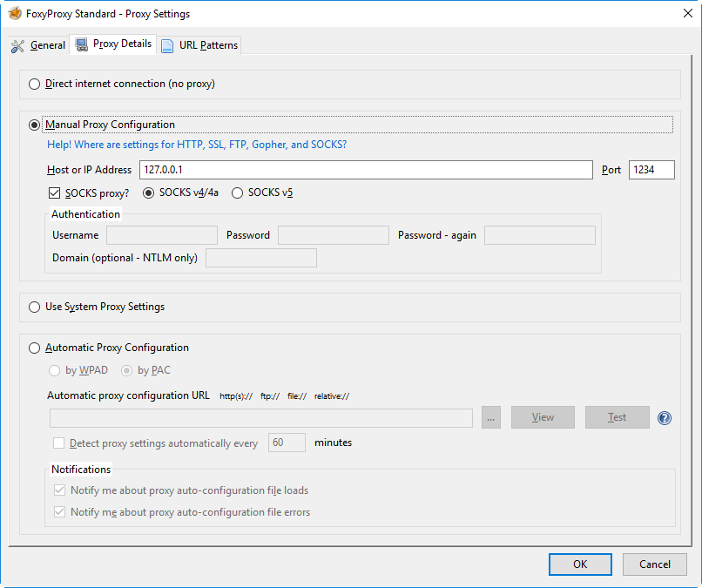Image resolution: width=702 pixels, height=588 pixels.
Task: Click the minutes interval field showing 60
Action: [287, 443]
